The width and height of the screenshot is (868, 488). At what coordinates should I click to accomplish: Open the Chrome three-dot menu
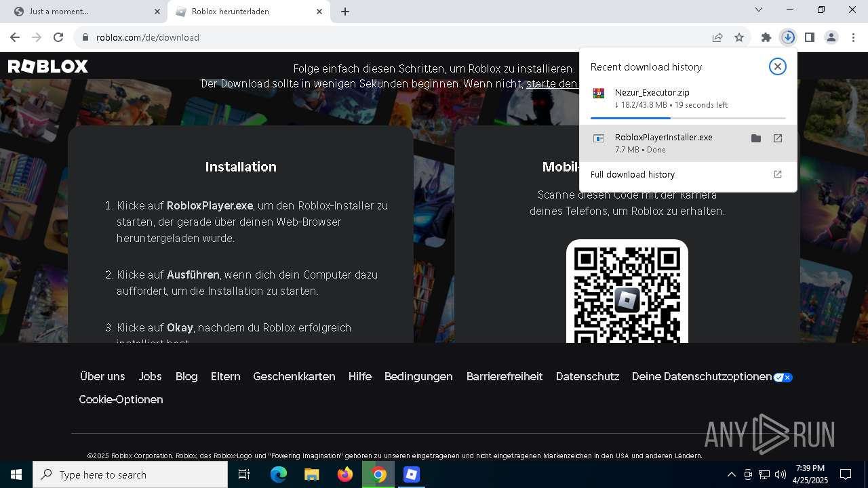tap(853, 37)
